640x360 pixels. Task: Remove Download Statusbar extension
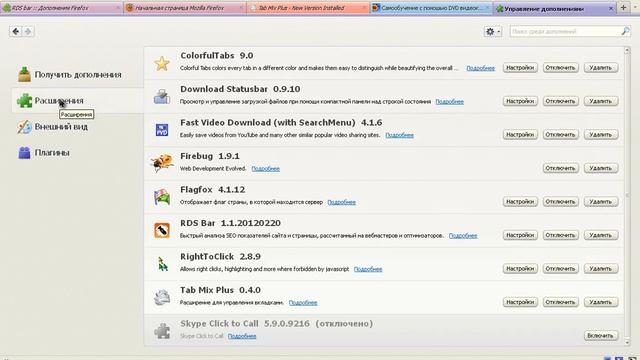[x=601, y=101]
